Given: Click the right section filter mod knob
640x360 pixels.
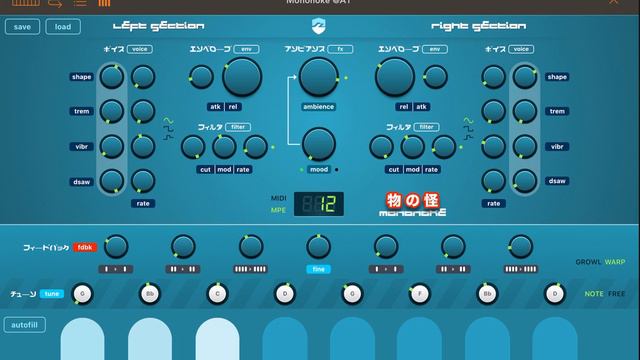Looking at the screenshot, I should (412, 147).
